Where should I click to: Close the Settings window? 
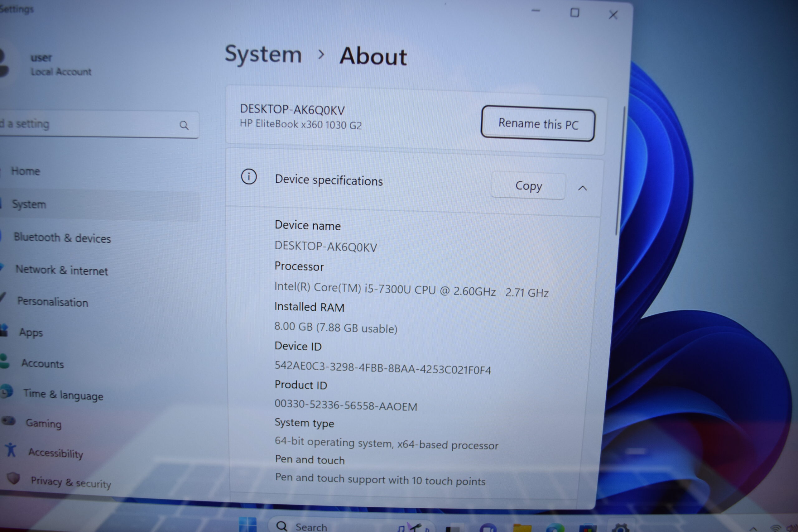point(613,15)
